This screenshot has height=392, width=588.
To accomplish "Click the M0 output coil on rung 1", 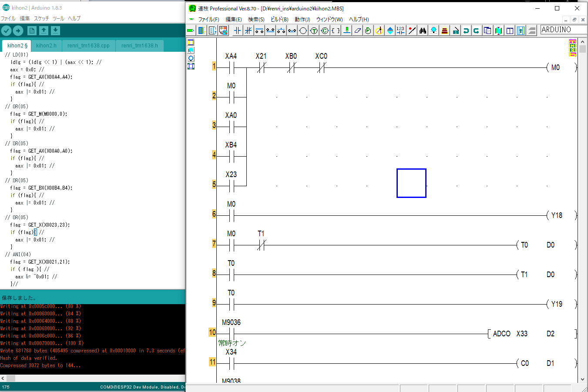I will pyautogui.click(x=555, y=67).
